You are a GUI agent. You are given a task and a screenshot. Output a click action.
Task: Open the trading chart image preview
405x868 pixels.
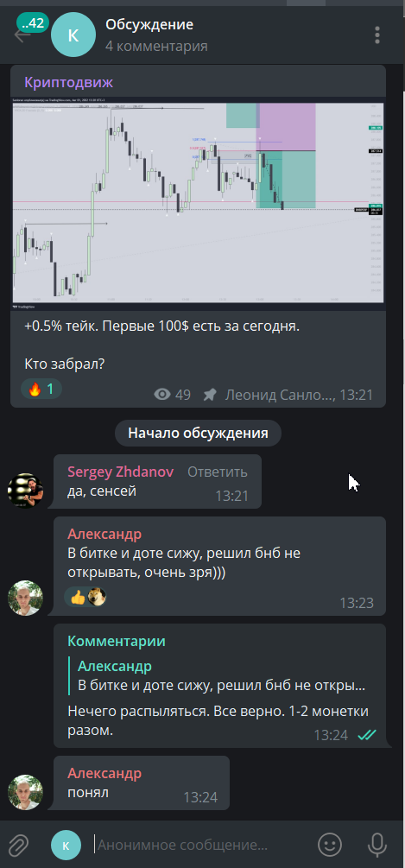point(198,204)
